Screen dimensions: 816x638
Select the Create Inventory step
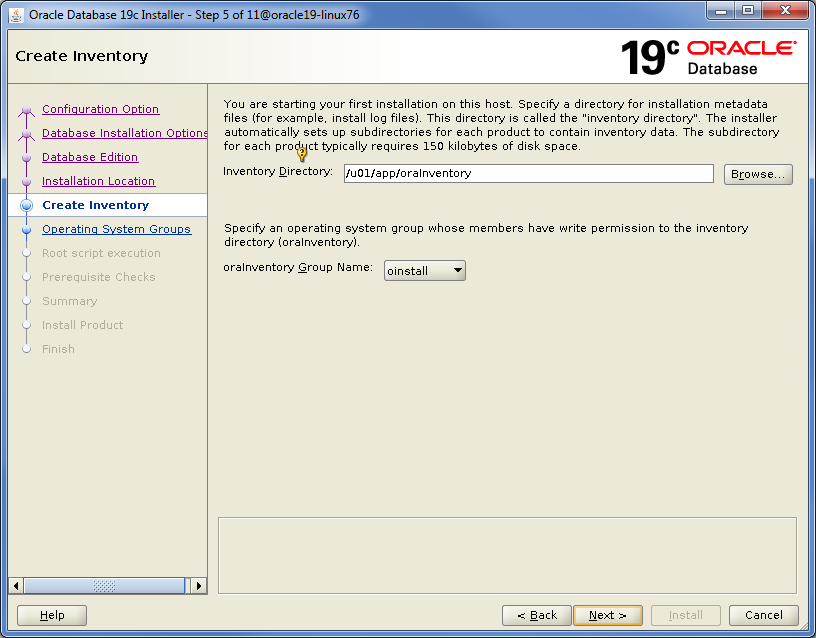pos(96,205)
